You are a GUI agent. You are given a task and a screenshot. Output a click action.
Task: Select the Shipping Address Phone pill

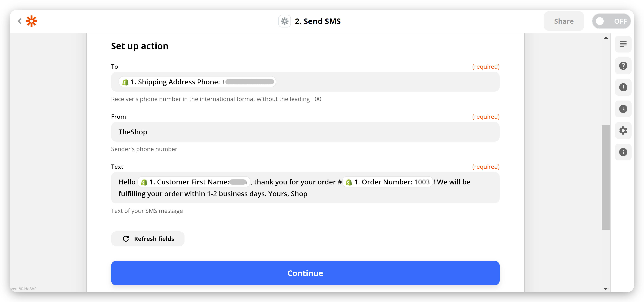pyautogui.click(x=197, y=82)
